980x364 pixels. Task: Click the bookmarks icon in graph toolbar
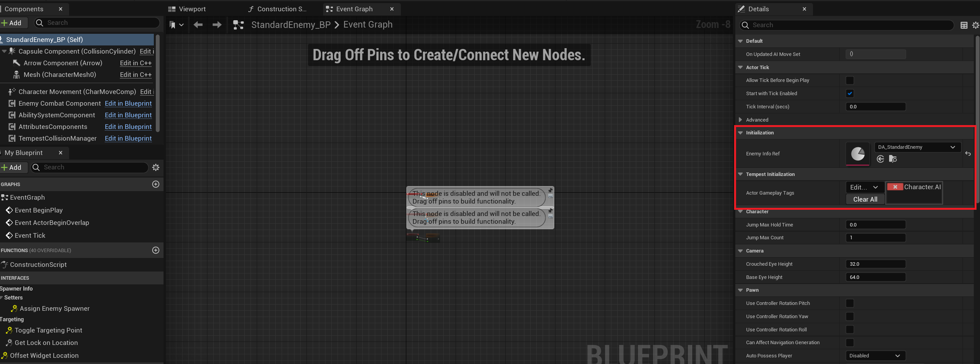pos(173,25)
